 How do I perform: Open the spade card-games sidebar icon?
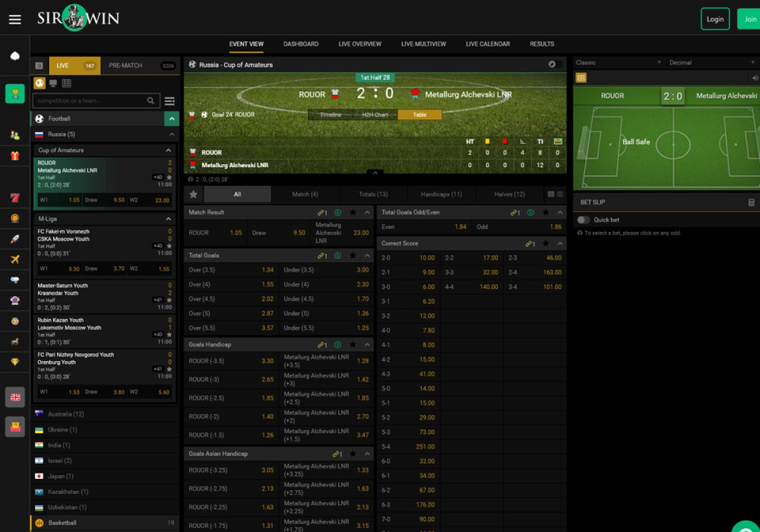[x=15, y=56]
